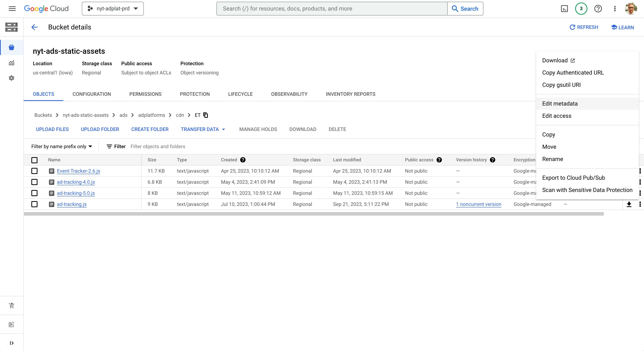
Task: Choose Rename in the context menu
Action: [588, 159]
